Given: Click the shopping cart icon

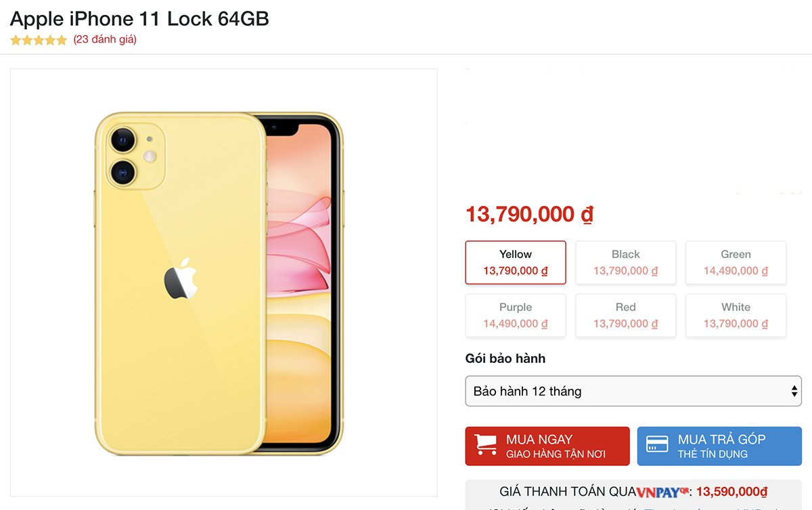Looking at the screenshot, I should tap(485, 445).
